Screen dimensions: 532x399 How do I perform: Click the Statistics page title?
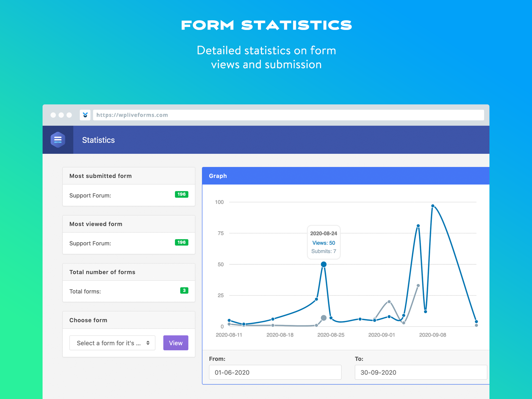pos(98,140)
